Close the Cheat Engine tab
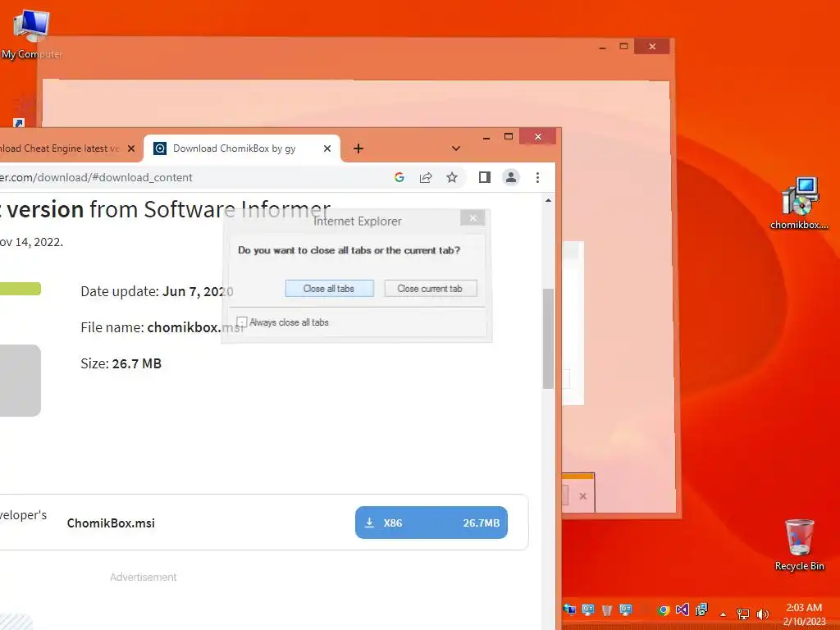The height and width of the screenshot is (630, 840). [131, 148]
